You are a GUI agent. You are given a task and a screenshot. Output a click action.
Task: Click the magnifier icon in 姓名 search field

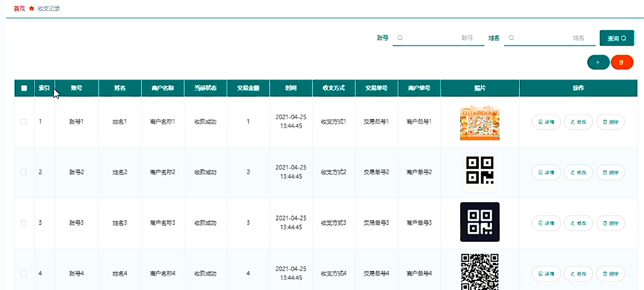pyautogui.click(x=511, y=38)
